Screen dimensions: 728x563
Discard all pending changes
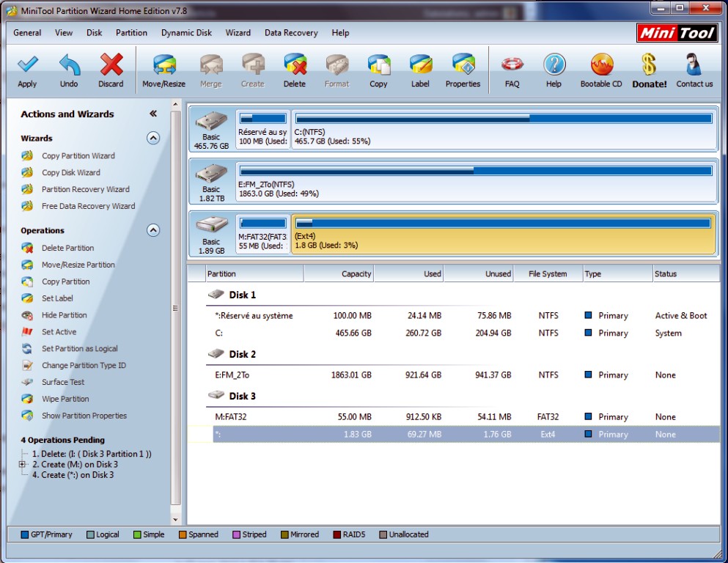pyautogui.click(x=111, y=70)
